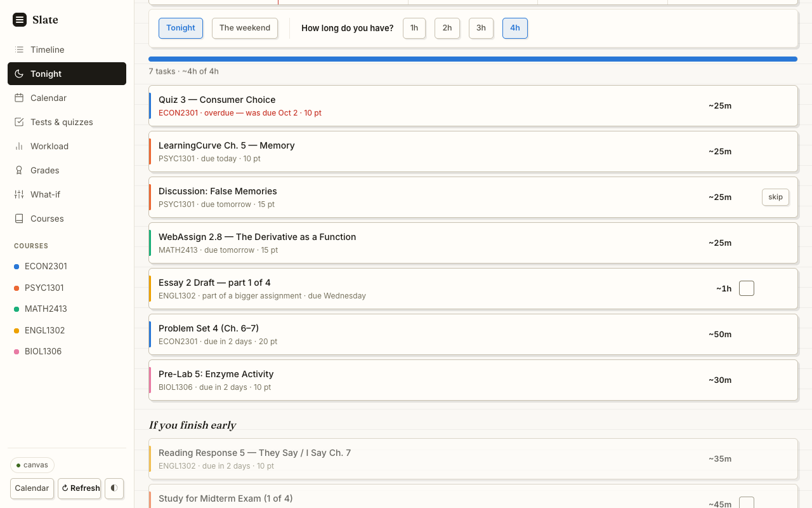Click the canvas source badge
The width and height of the screenshot is (812, 508).
pos(32,465)
